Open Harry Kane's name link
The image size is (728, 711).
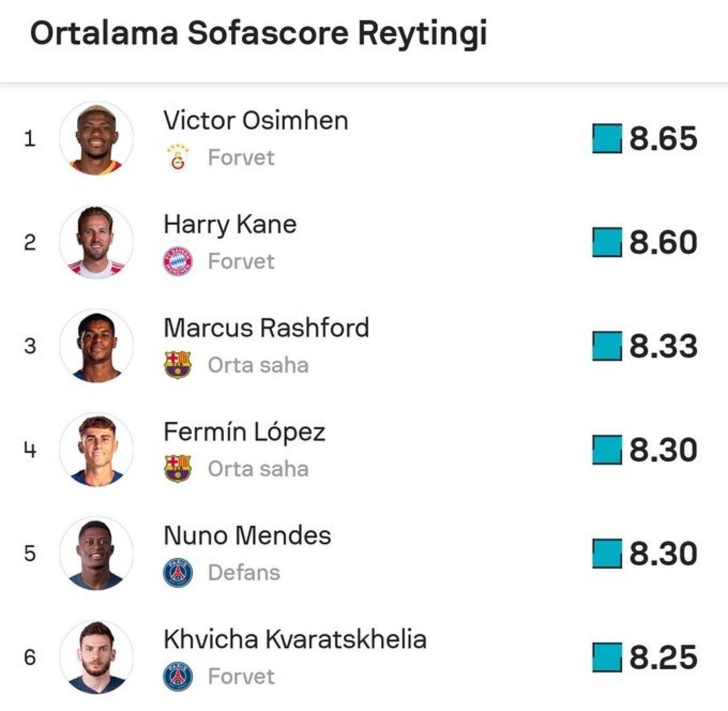coord(230,224)
